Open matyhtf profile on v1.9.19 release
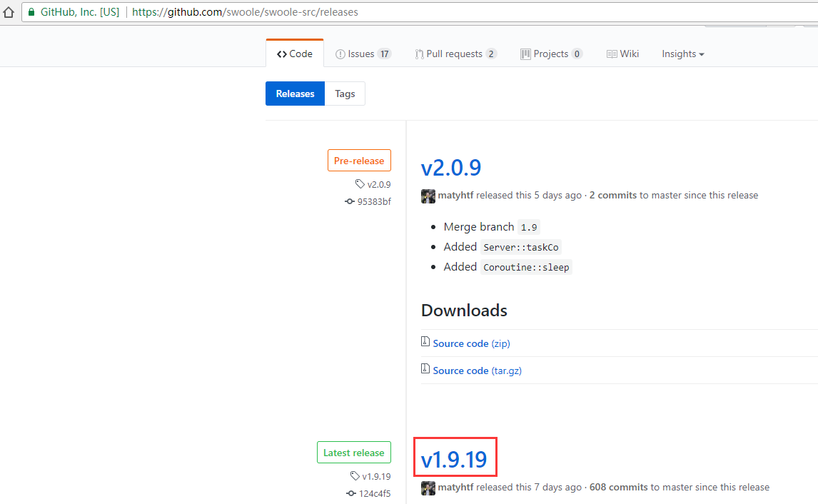 [x=455, y=487]
